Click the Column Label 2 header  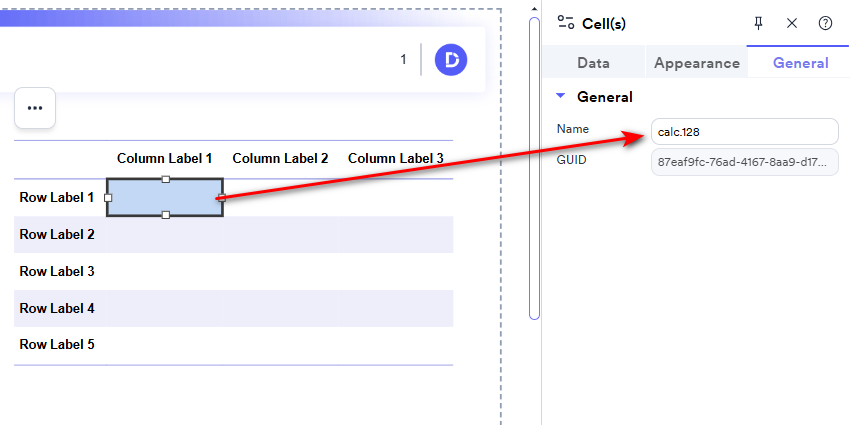coord(280,158)
